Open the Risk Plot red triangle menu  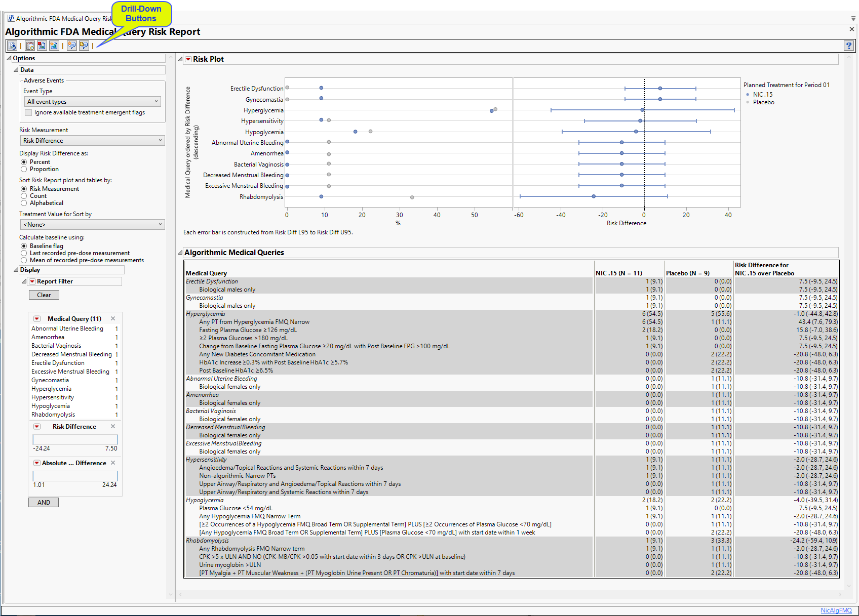(x=188, y=59)
